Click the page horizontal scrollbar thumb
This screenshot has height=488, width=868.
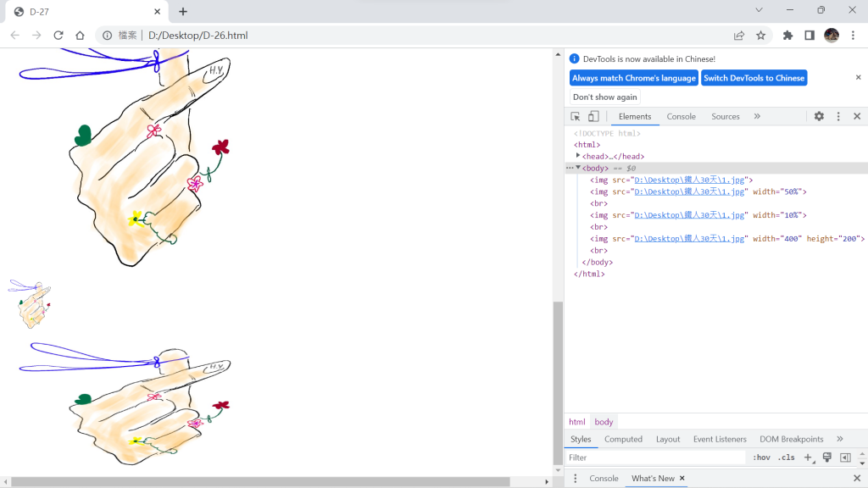coord(260,482)
